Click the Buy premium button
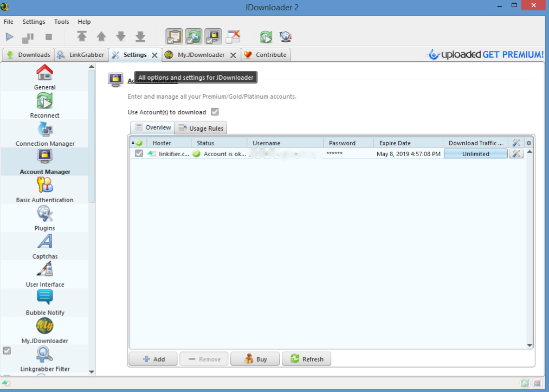Viewport: 549px width, 392px height. [x=255, y=359]
